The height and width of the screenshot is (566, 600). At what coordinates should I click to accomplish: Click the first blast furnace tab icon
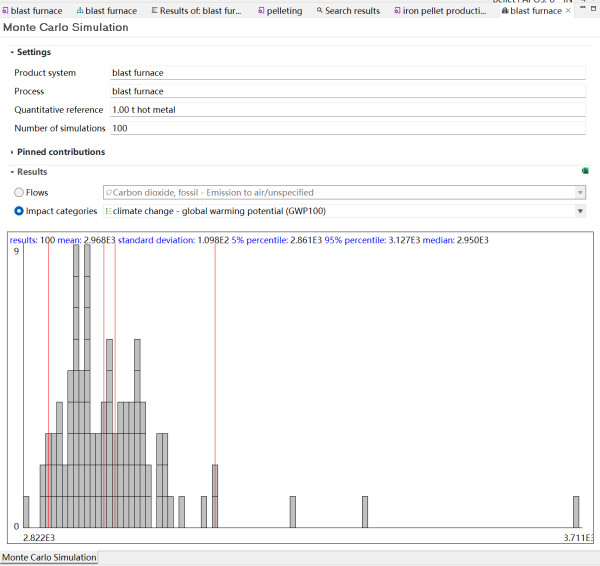click(5, 11)
